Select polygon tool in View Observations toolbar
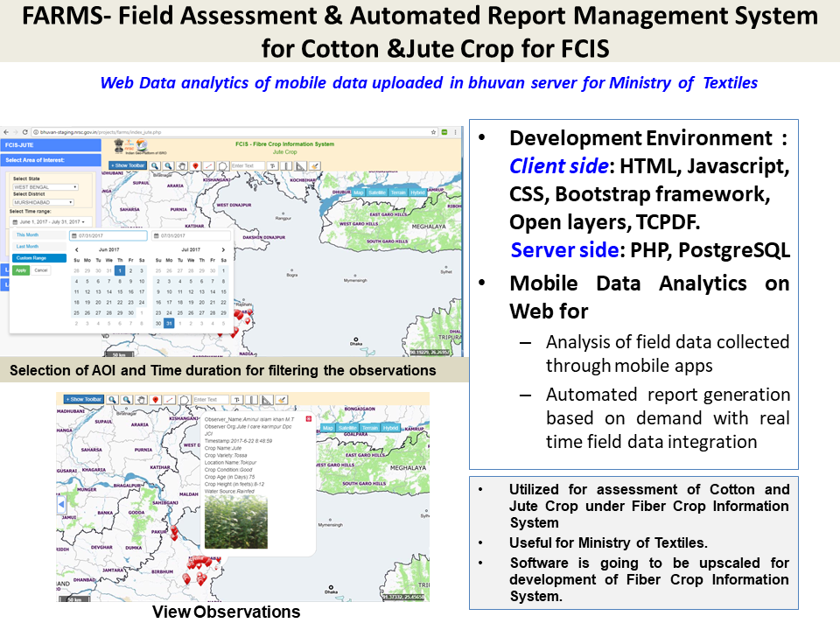This screenshot has width=840, height=630. [x=185, y=400]
